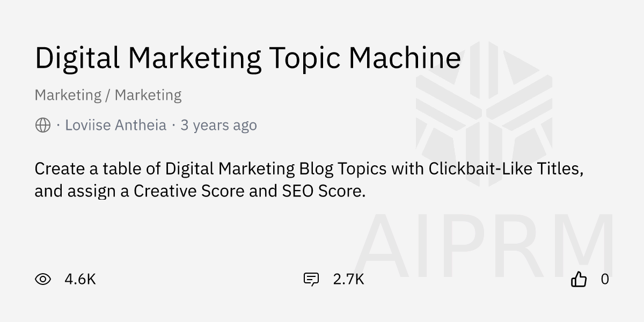This screenshot has height=322, width=644.
Task: Click the 'SEO Score' text in description
Action: click(323, 191)
